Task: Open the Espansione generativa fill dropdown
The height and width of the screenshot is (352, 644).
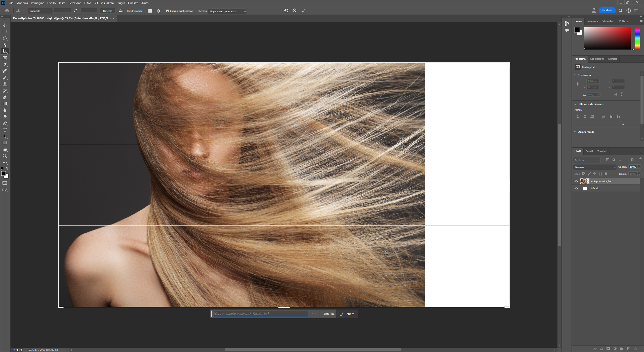Action: pos(227,11)
